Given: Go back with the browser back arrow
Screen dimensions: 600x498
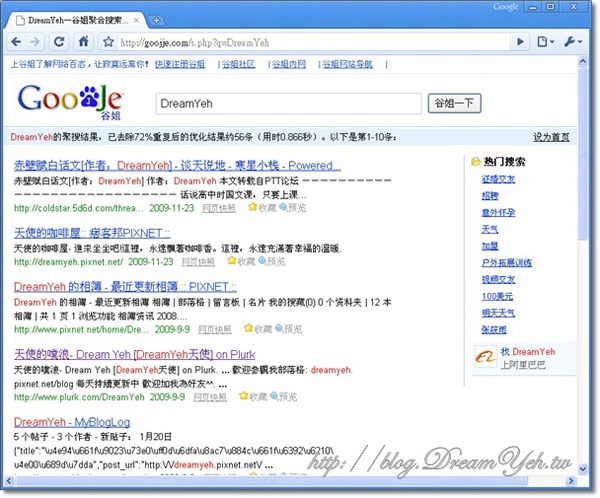Looking at the screenshot, I should tap(16, 42).
